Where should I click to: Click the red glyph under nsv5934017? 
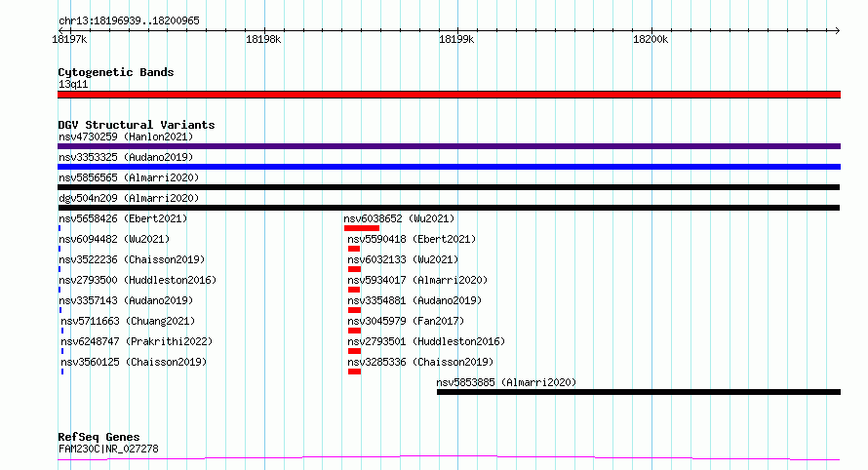click(x=354, y=290)
